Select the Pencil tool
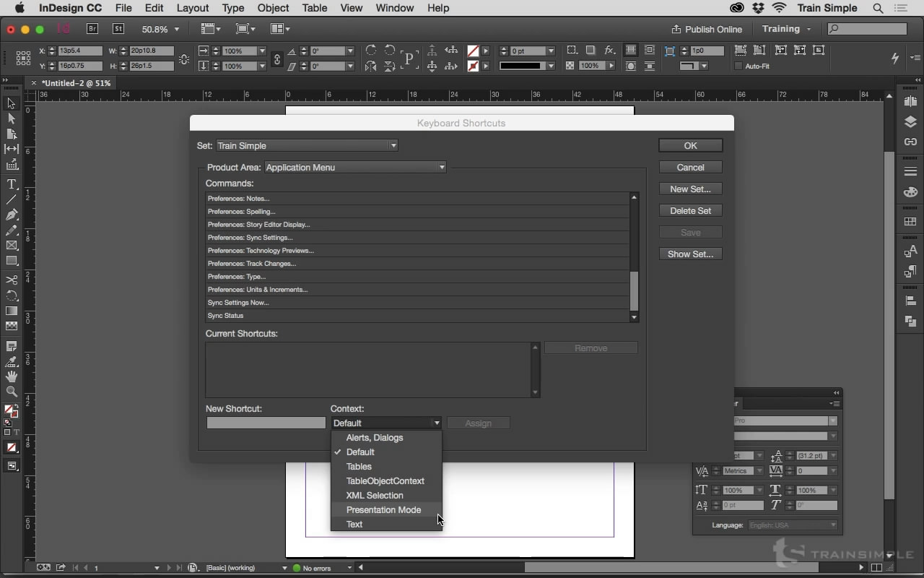Screen dimensions: 924x578 tap(12, 230)
